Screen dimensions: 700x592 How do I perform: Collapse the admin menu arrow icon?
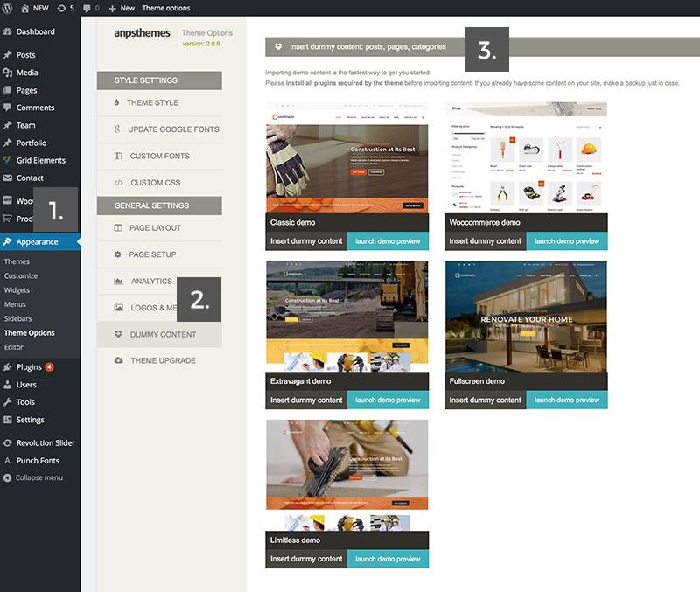click(x=7, y=477)
